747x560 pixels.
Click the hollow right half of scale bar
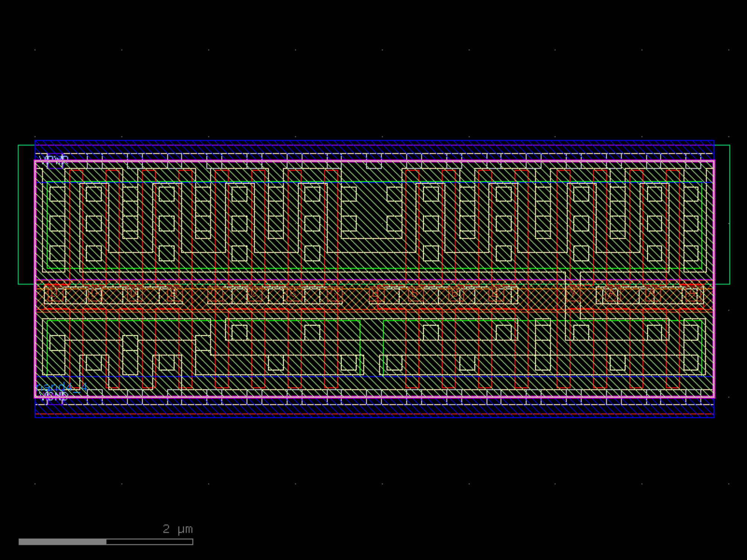[149, 542]
